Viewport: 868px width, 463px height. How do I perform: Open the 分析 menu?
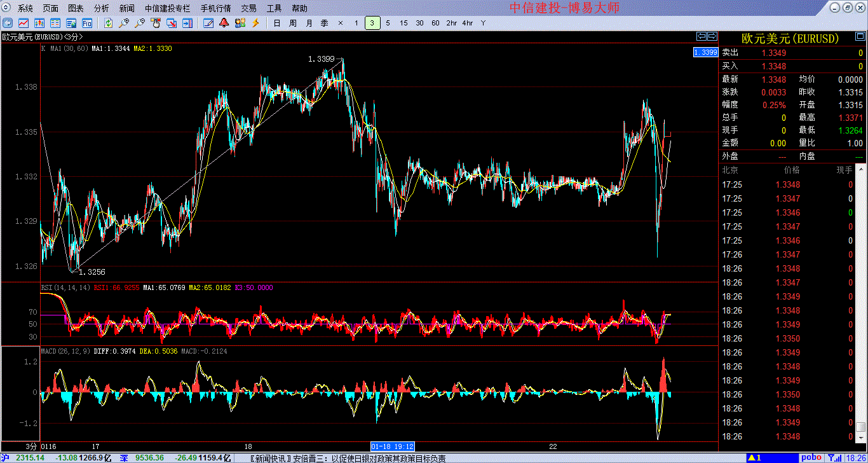coord(101,8)
